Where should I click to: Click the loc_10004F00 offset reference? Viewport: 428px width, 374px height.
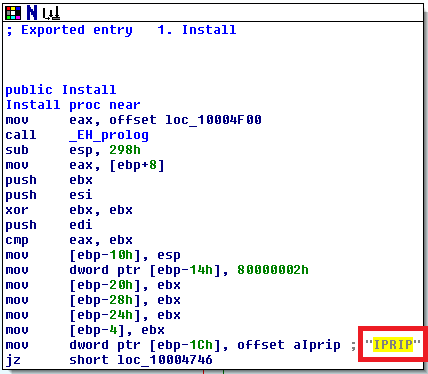pos(213,120)
